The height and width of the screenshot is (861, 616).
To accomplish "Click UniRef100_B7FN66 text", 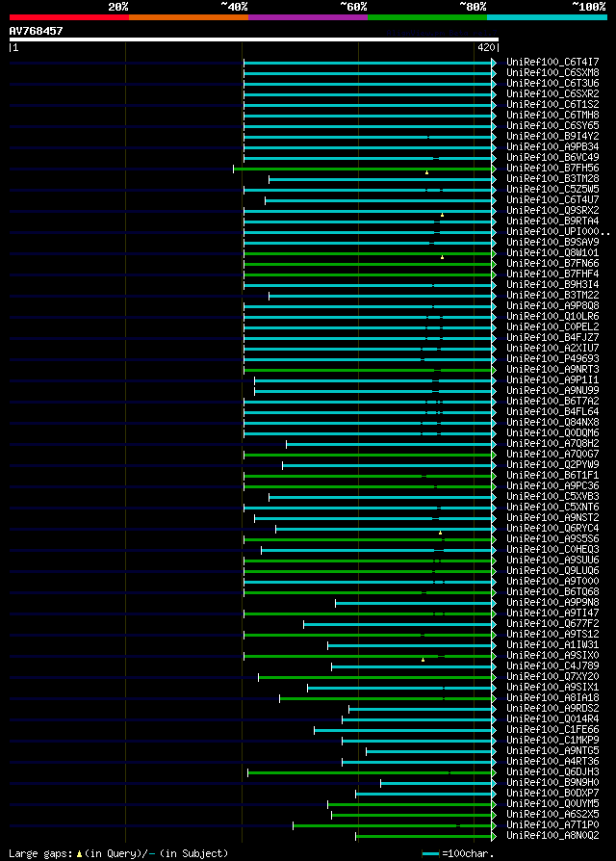I will click(x=552, y=263).
